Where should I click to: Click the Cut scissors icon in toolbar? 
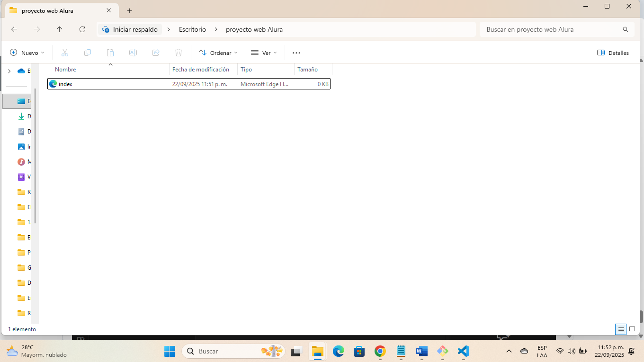click(65, 53)
